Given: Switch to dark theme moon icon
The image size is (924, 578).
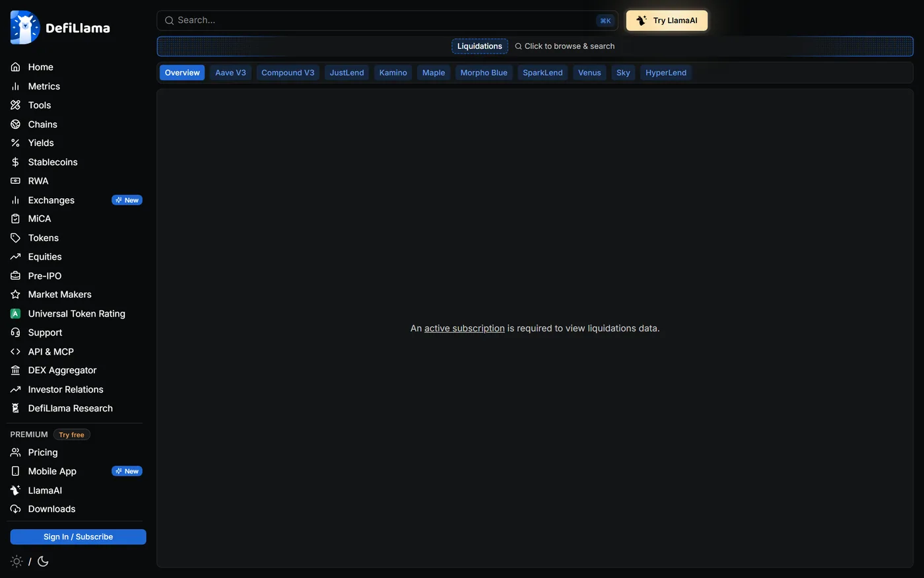Looking at the screenshot, I should [x=43, y=561].
